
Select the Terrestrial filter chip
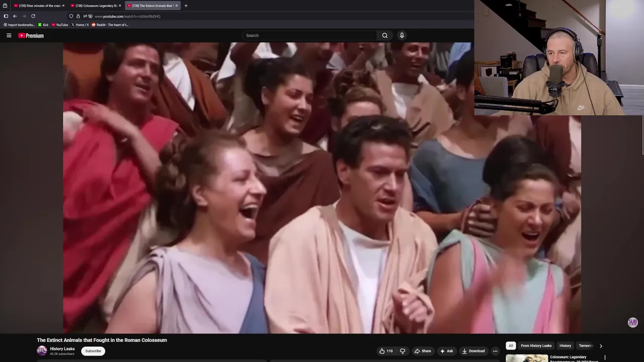click(x=585, y=345)
